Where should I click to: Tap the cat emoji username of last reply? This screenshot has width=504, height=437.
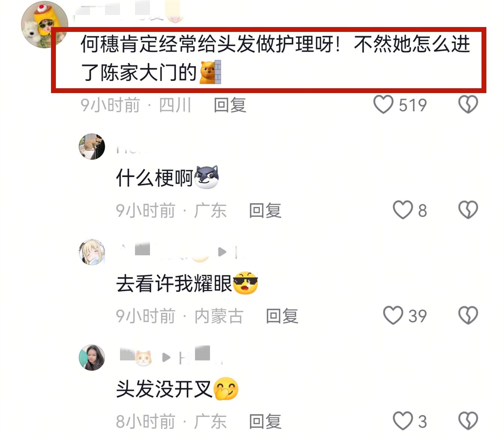tap(136, 357)
